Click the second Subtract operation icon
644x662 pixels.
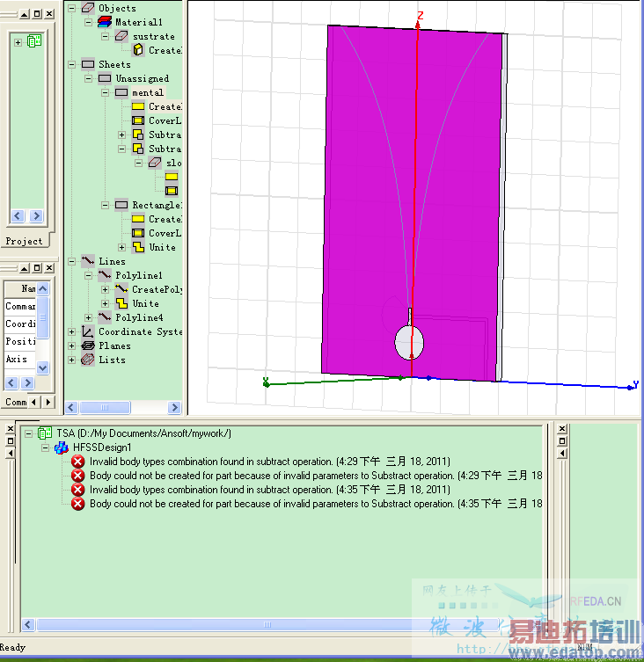tap(138, 149)
